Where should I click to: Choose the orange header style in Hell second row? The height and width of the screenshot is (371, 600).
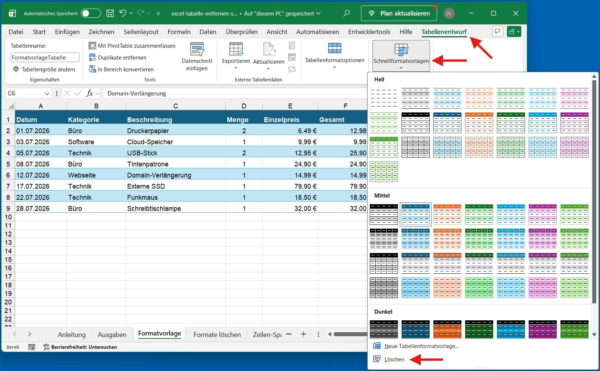[x=479, y=122]
